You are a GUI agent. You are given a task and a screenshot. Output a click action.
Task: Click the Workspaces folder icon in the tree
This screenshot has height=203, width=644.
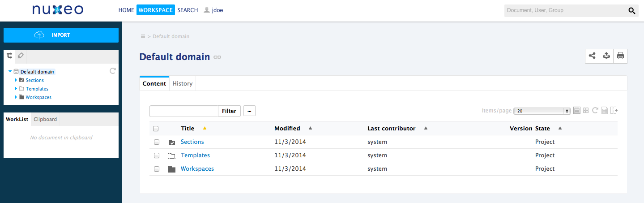[x=21, y=97]
